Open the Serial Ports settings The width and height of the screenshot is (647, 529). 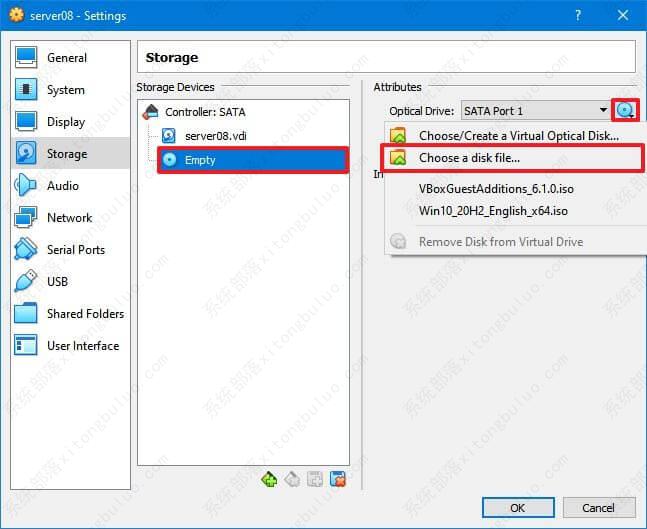coord(75,250)
